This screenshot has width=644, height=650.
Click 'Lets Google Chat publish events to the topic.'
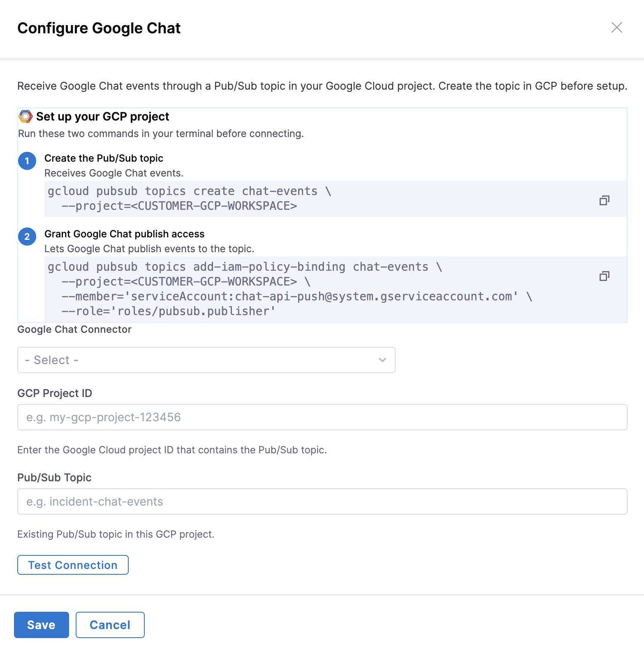click(x=149, y=249)
